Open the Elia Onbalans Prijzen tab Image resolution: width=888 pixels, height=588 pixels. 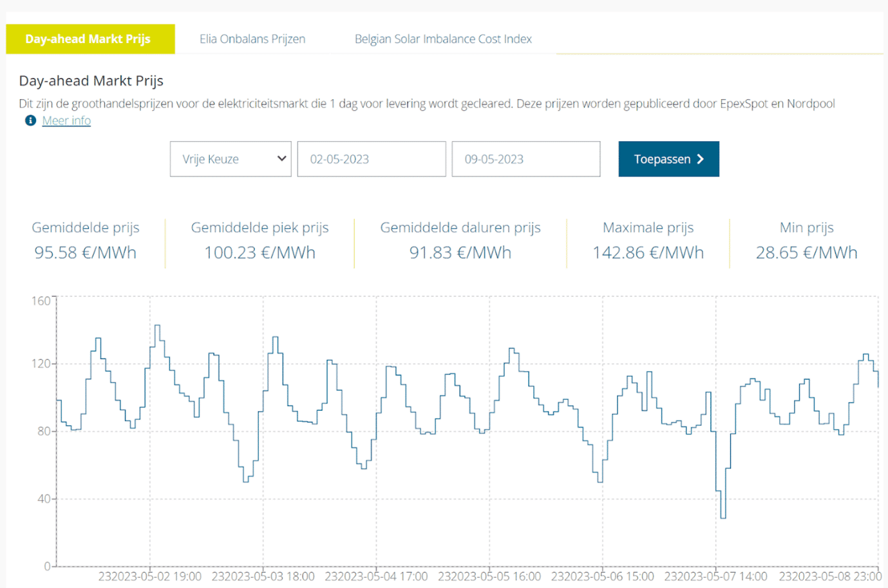(x=252, y=39)
